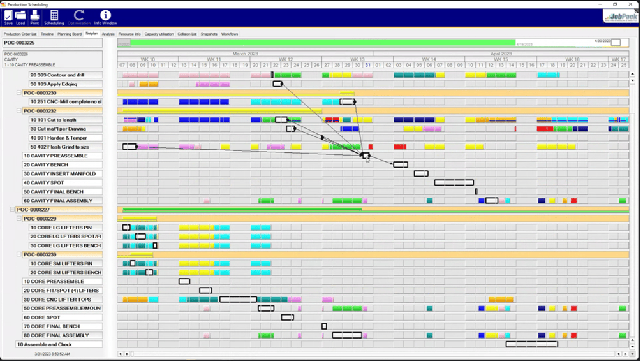Image resolution: width=643 pixels, height=364 pixels.
Task: Select row 40 901 Harden & Temper
Action: tap(66, 138)
